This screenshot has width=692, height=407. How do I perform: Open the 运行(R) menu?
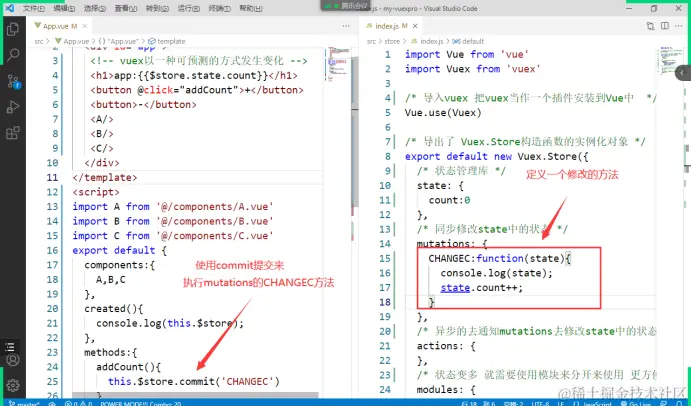point(188,8)
